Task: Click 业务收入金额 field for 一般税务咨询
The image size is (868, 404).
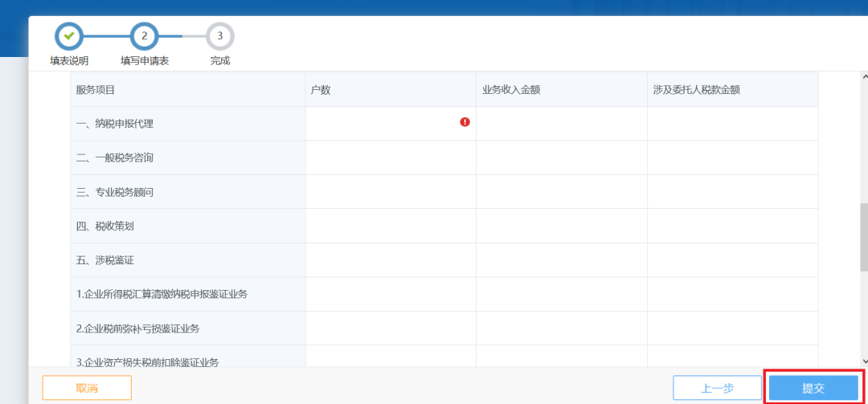Action: (x=562, y=157)
